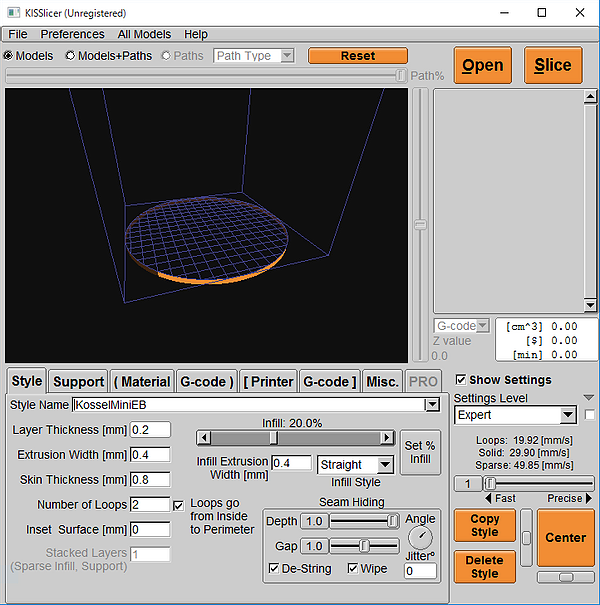
Task: Click the Seam Hiding Depth slider
Action: tap(364, 521)
